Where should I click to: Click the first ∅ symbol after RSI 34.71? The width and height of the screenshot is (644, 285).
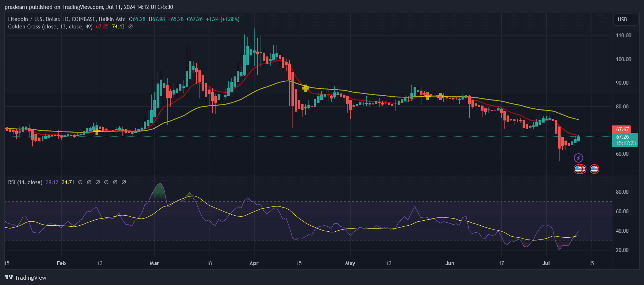[80, 182]
